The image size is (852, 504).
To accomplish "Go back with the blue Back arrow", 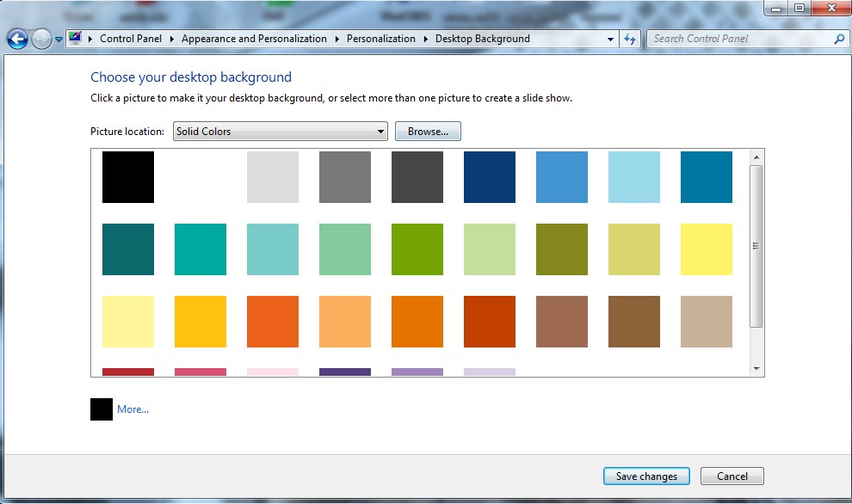I will (x=17, y=39).
